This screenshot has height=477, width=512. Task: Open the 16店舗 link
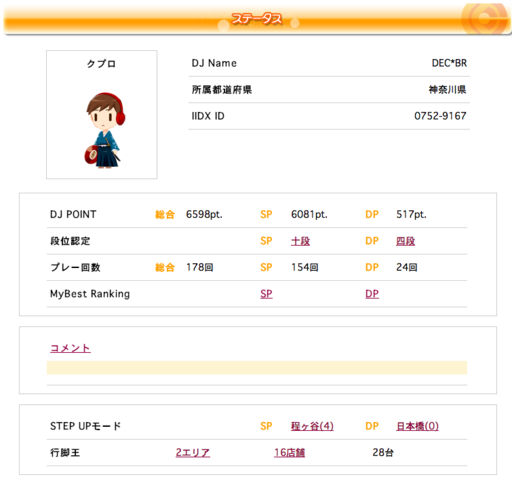click(289, 452)
